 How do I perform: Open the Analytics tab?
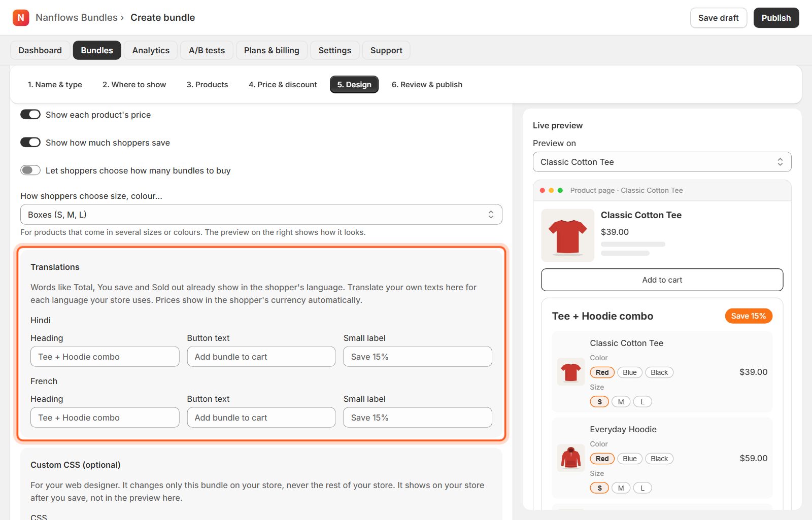[x=151, y=50]
